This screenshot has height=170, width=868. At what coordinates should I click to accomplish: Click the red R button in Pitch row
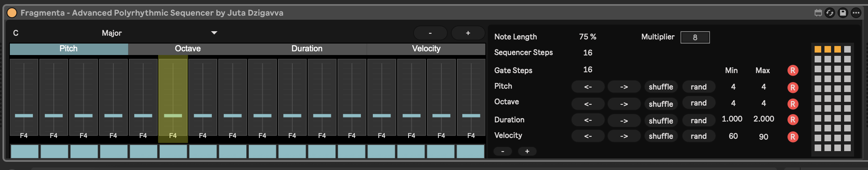click(793, 87)
